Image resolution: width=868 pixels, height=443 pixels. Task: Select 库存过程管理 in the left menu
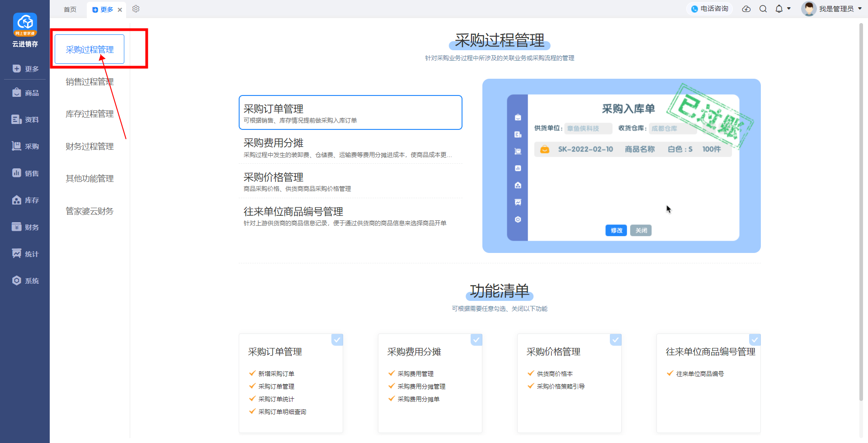pyautogui.click(x=90, y=114)
